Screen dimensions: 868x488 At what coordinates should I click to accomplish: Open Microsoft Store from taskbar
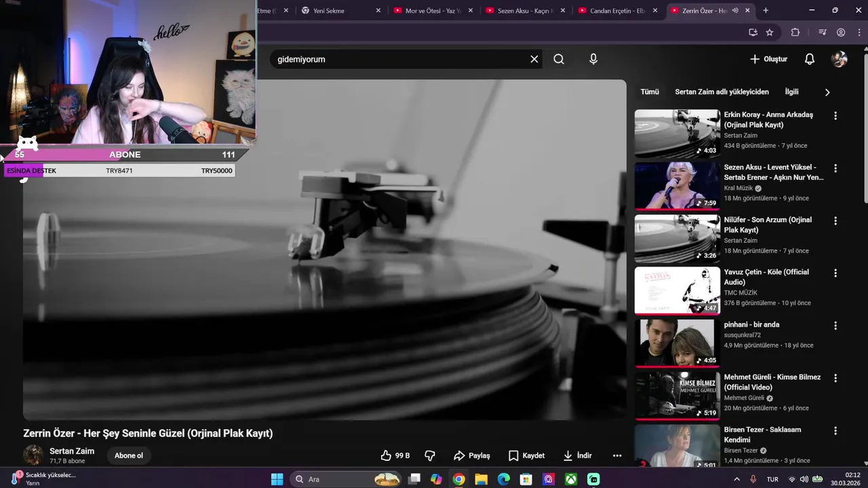526,479
